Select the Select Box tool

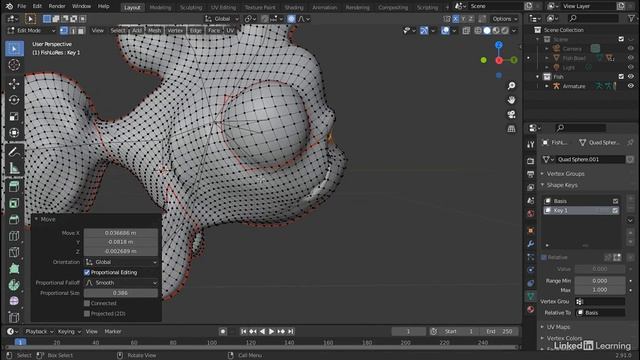pos(14,49)
